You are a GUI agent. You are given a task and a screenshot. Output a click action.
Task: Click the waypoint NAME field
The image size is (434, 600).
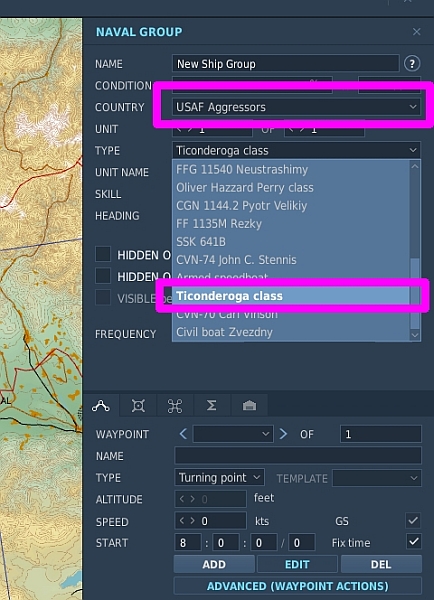[298, 456]
